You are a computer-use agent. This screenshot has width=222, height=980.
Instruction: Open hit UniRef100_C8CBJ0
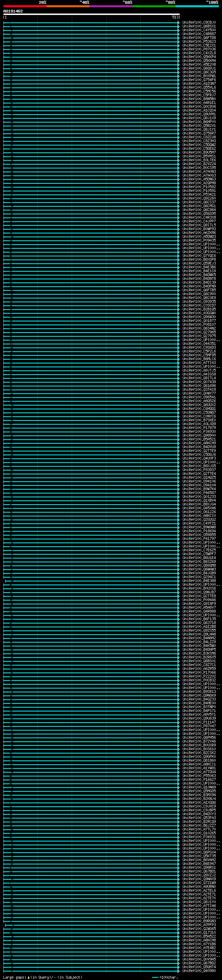point(199,23)
